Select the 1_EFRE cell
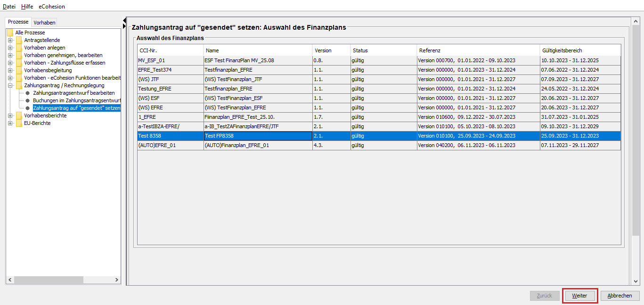644x305 pixels. pos(171,117)
